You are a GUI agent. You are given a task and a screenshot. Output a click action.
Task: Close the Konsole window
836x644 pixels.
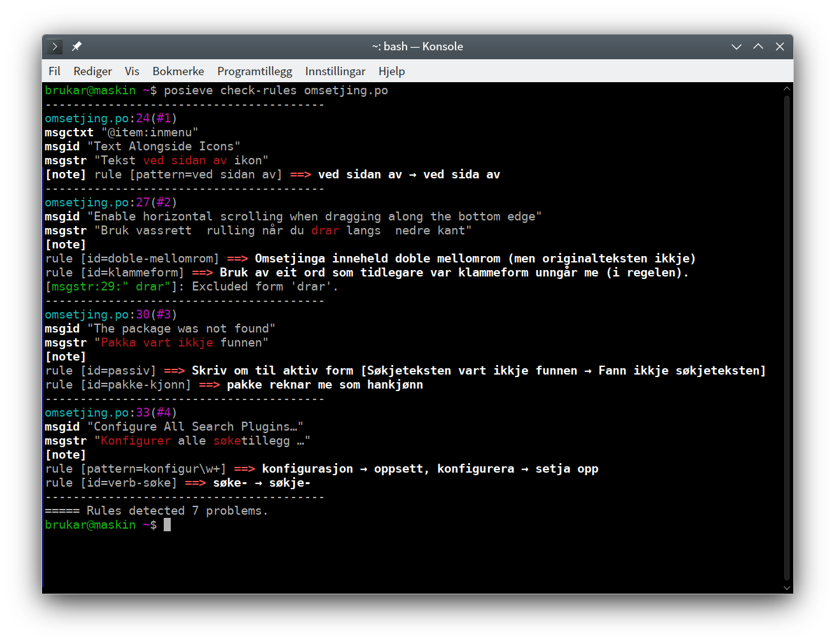point(780,47)
